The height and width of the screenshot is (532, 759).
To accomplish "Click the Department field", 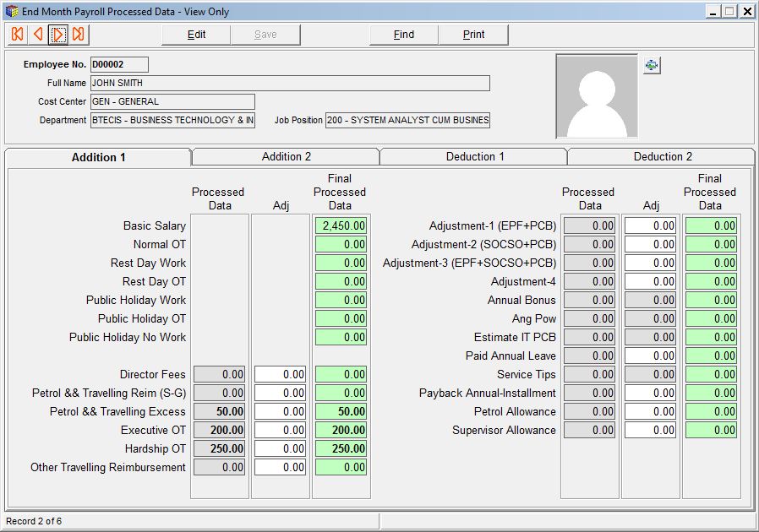I will [x=172, y=120].
